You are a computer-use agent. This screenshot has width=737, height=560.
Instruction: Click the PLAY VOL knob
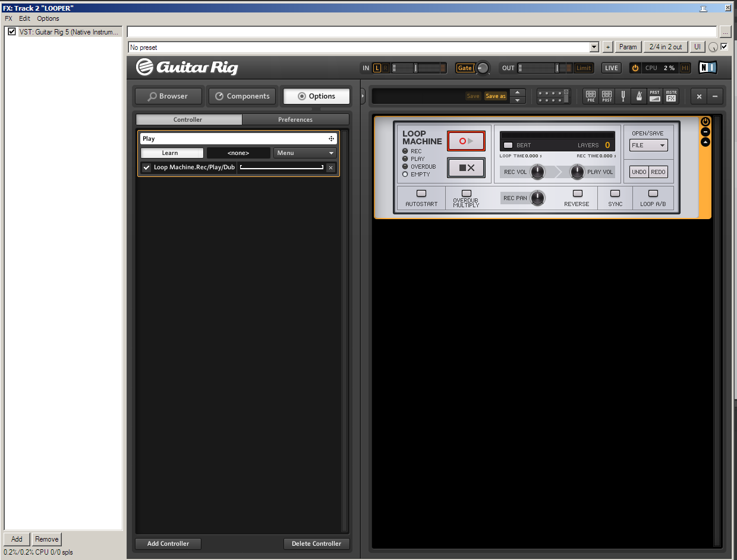pyautogui.click(x=577, y=172)
